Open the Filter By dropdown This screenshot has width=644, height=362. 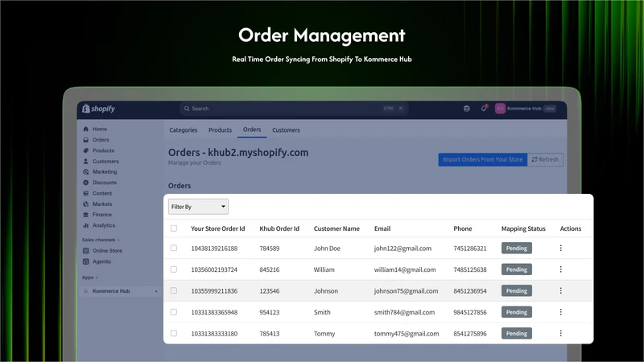coord(198,207)
